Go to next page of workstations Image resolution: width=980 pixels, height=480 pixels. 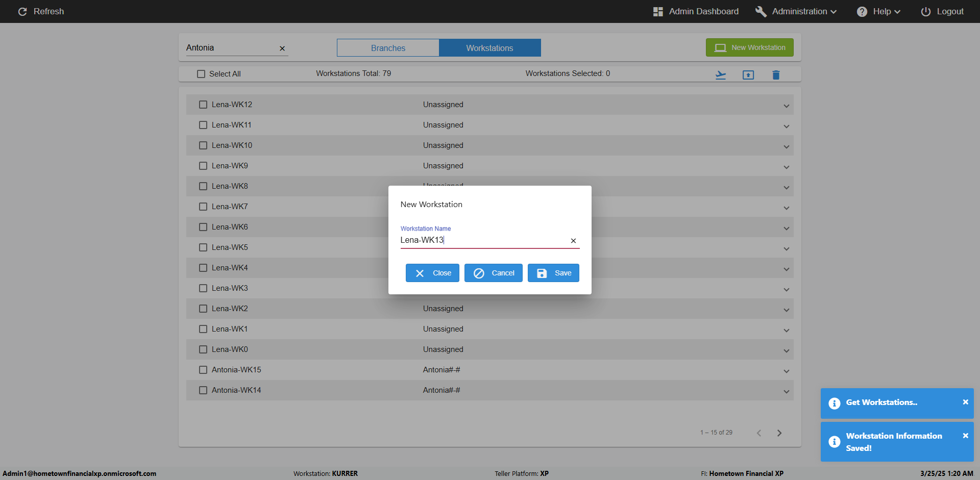[779, 433]
